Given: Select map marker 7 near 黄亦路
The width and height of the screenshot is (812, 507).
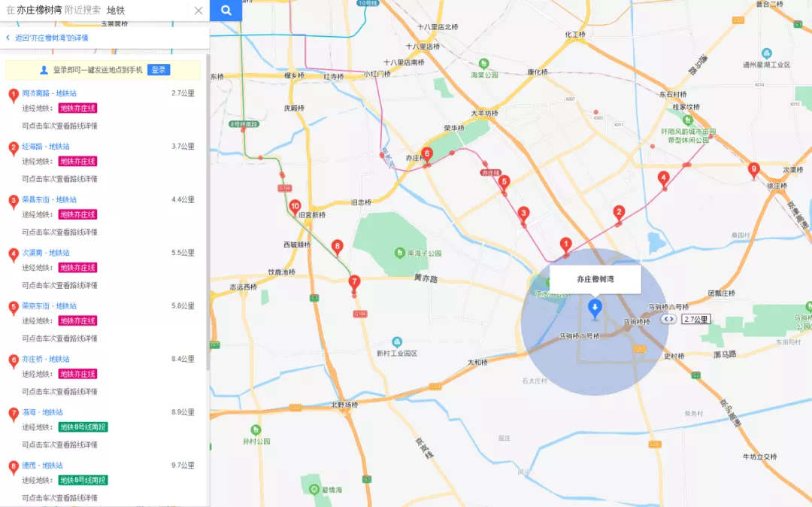Looking at the screenshot, I should click(354, 282).
